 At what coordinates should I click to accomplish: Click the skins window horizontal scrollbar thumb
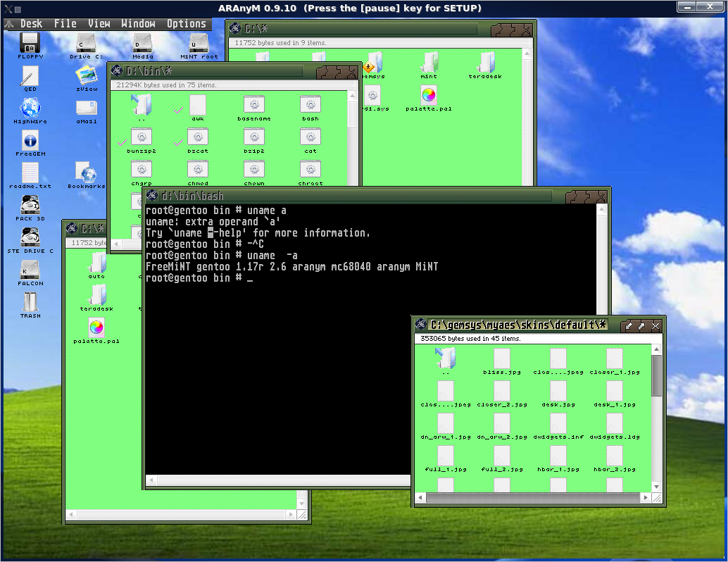click(532, 498)
